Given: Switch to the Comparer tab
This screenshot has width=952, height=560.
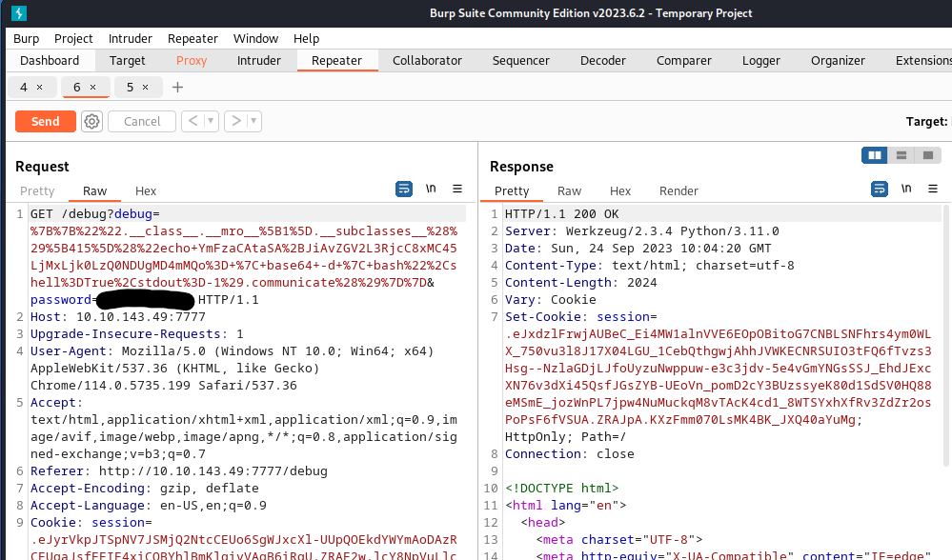Looking at the screenshot, I should (683, 61).
